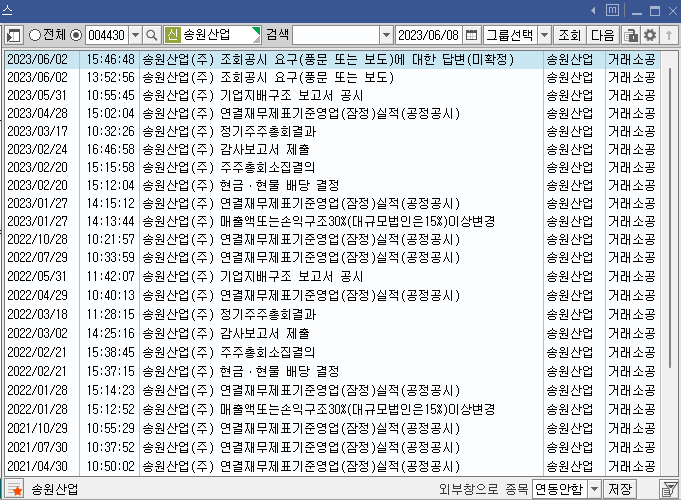Expand the stock code 004430 dropdown
Viewport: 681px width, 500px height.
coord(136,35)
